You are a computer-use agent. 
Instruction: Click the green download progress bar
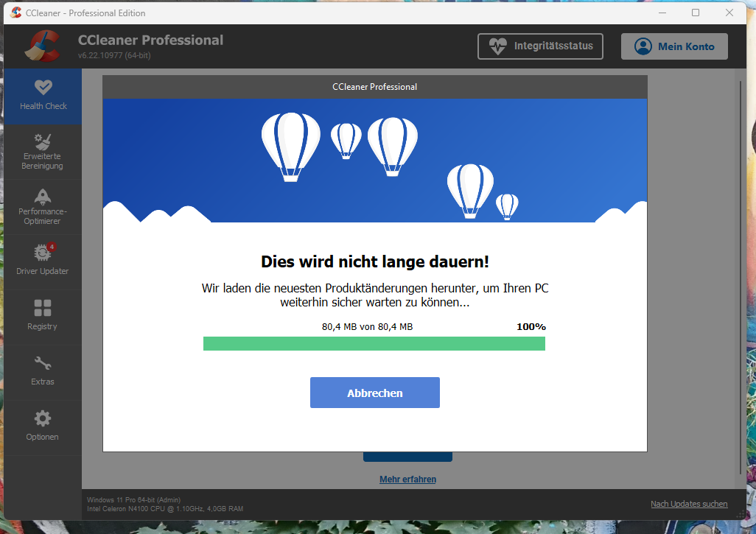[x=374, y=344]
